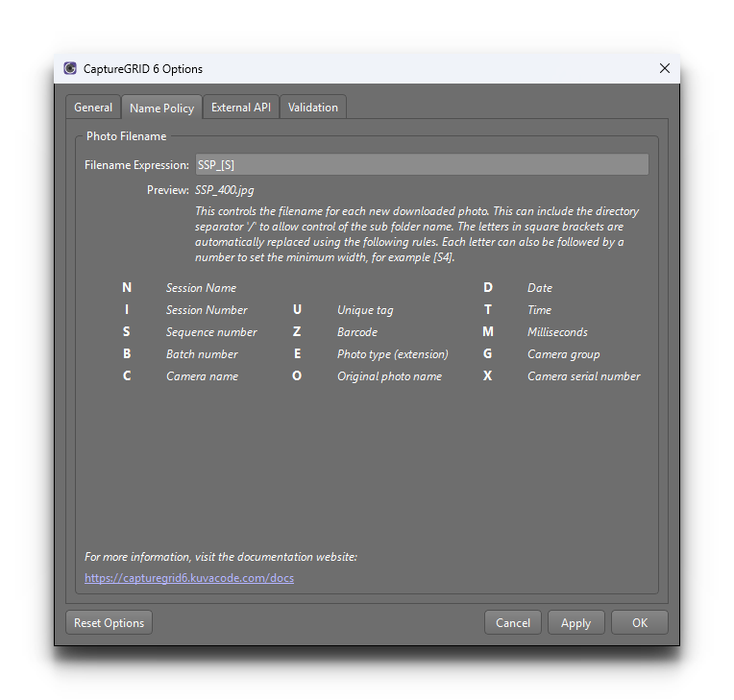Click the letter X code for serial number
Viewport: 734px width, 700px height.
[487, 375]
